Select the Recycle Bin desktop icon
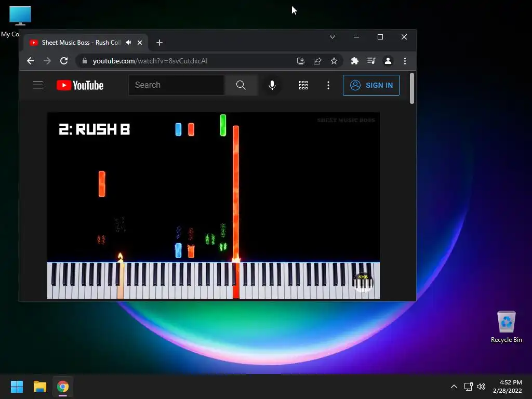Image resolution: width=532 pixels, height=399 pixels. 506,327
